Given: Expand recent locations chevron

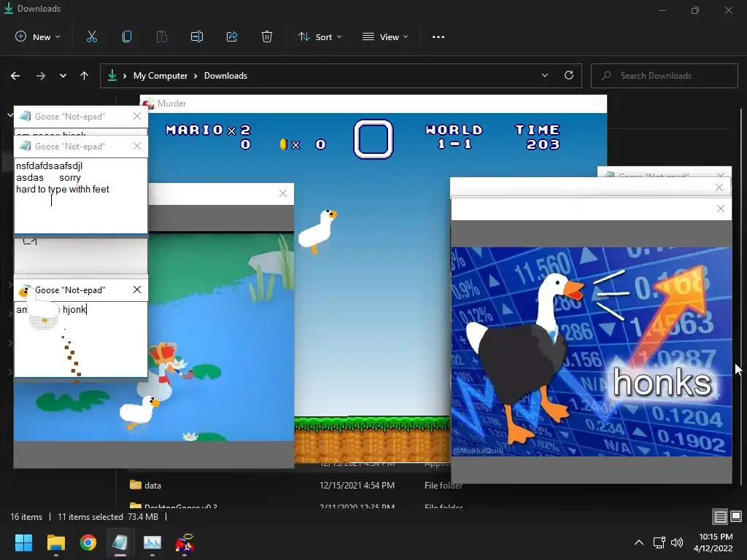Looking at the screenshot, I should [x=63, y=76].
